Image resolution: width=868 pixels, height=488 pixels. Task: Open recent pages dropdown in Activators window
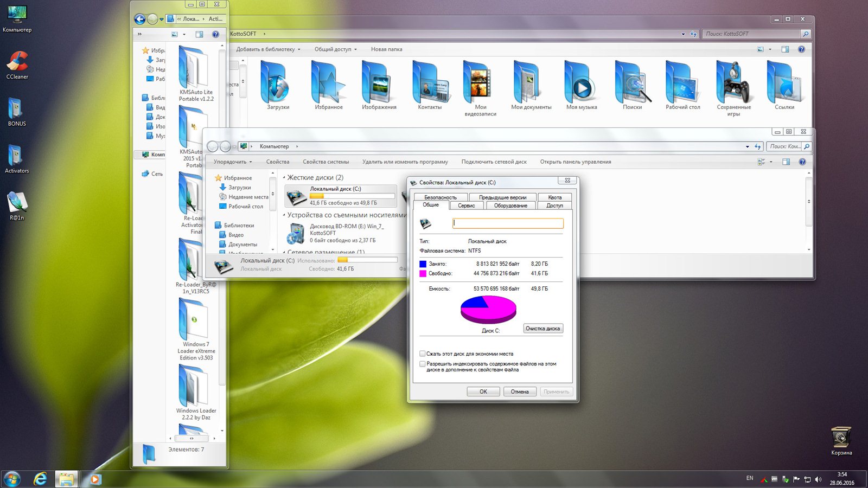[162, 20]
